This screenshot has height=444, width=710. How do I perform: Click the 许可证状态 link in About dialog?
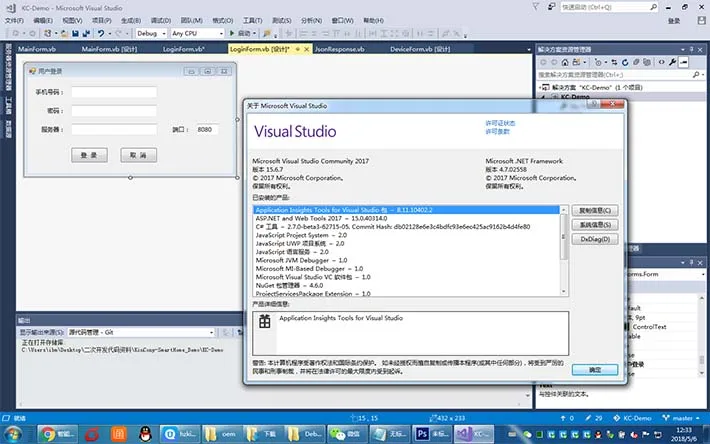pyautogui.click(x=500, y=123)
